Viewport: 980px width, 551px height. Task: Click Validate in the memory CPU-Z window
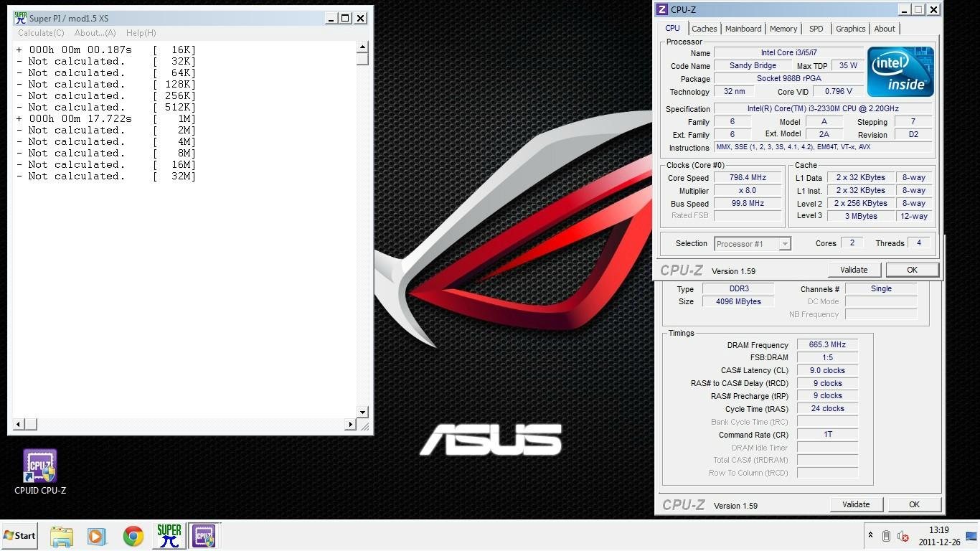tap(856, 504)
